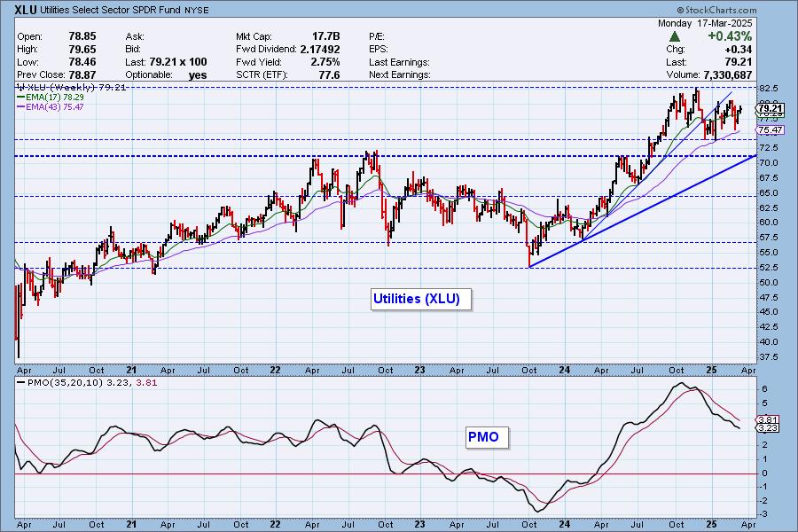The height and width of the screenshot is (532, 798).
Task: Click the purple EMA(43) 75.47 legend entry
Action: click(51, 107)
